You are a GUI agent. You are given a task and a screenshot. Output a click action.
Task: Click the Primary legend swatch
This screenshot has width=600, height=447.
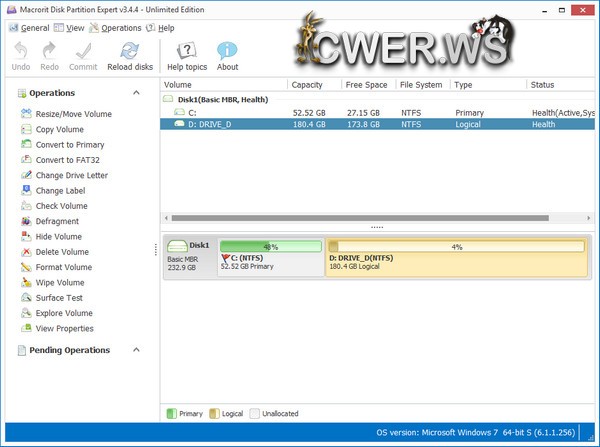tap(171, 413)
